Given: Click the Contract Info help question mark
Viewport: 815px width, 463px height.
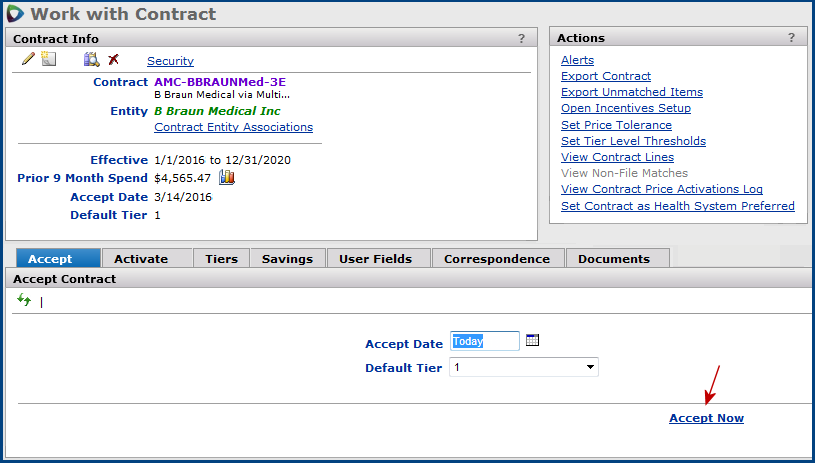Looking at the screenshot, I should pyautogui.click(x=521, y=38).
